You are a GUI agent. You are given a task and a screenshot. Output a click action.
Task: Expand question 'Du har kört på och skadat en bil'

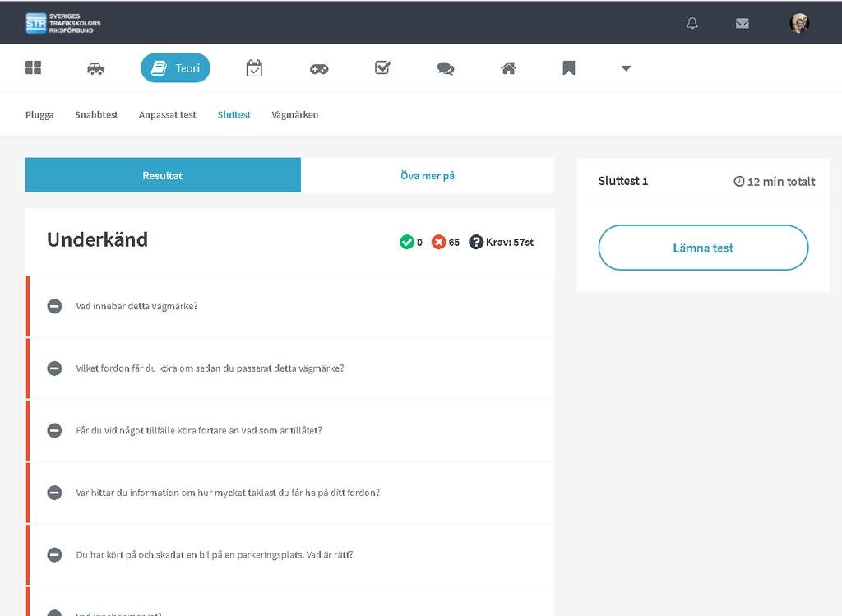pos(290,555)
